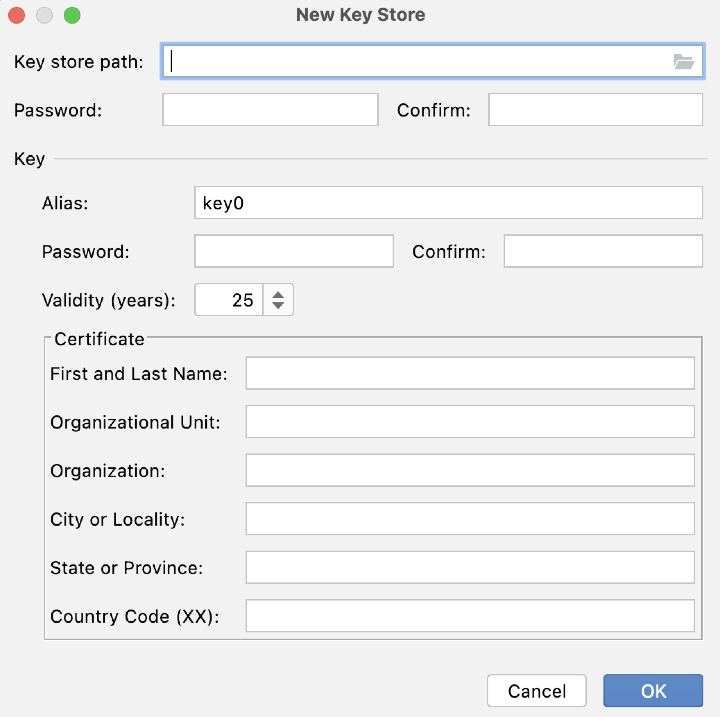This screenshot has width=720, height=717.
Task: Click the State or Province field
Action: pos(470,567)
